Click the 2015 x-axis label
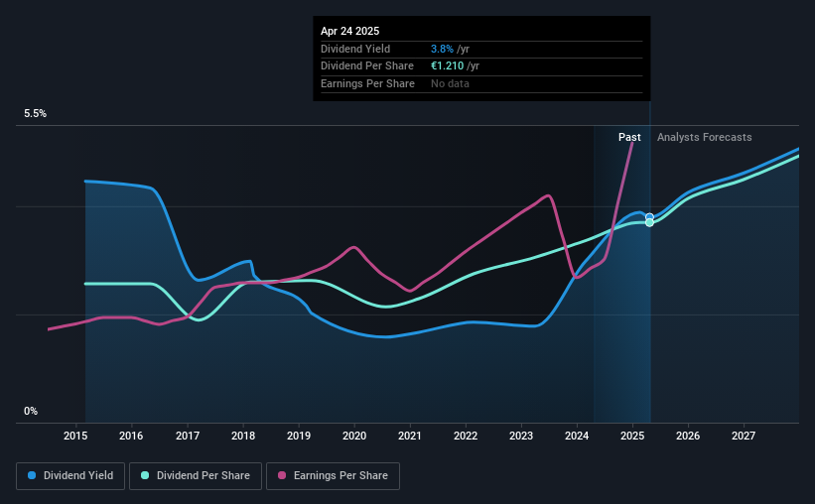The width and height of the screenshot is (815, 504). pyautogui.click(x=75, y=436)
